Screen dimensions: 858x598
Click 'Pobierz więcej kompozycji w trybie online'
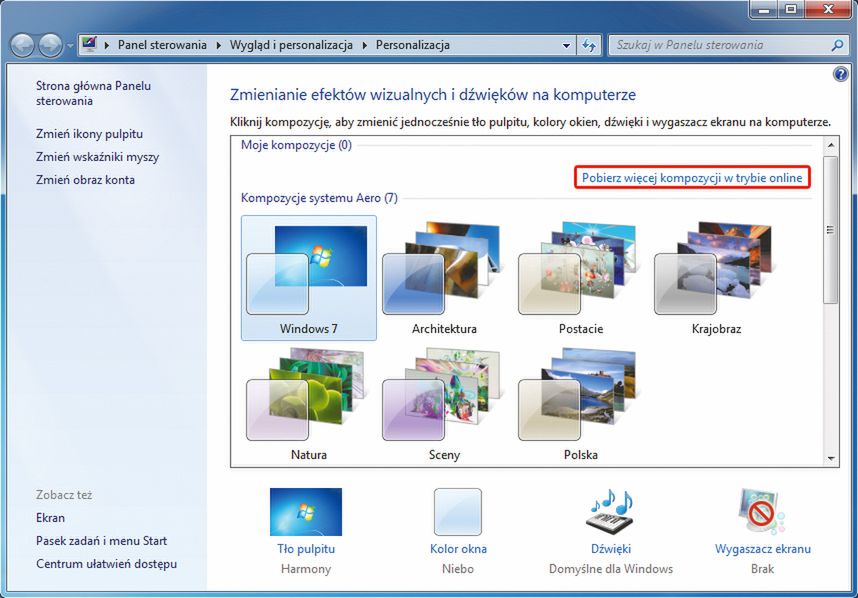692,178
